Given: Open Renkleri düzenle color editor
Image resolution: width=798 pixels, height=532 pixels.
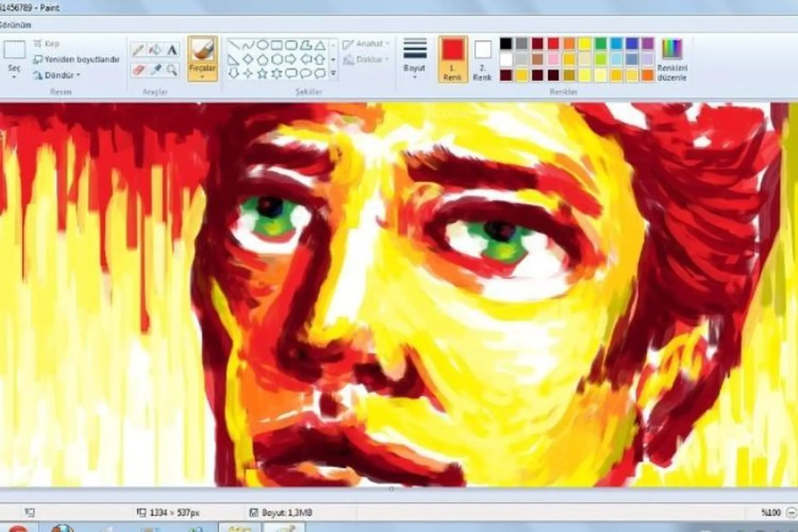Looking at the screenshot, I should pyautogui.click(x=672, y=59).
